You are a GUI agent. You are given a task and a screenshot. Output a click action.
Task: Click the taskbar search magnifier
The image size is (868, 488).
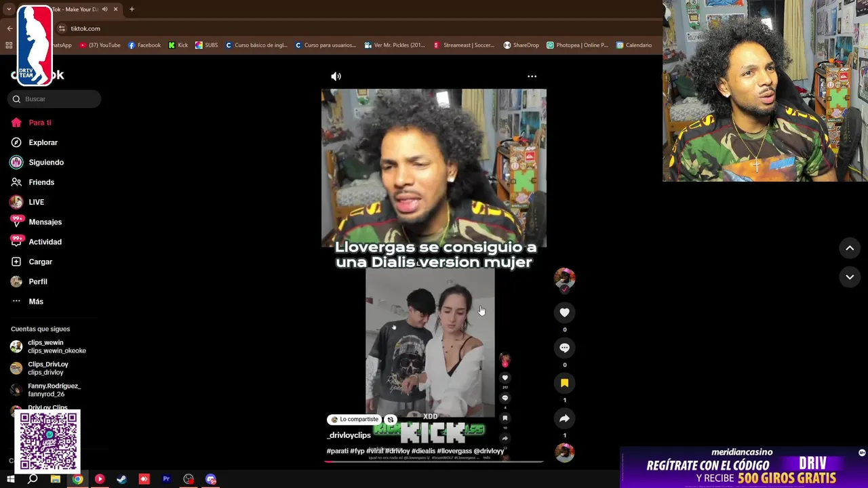click(x=33, y=479)
